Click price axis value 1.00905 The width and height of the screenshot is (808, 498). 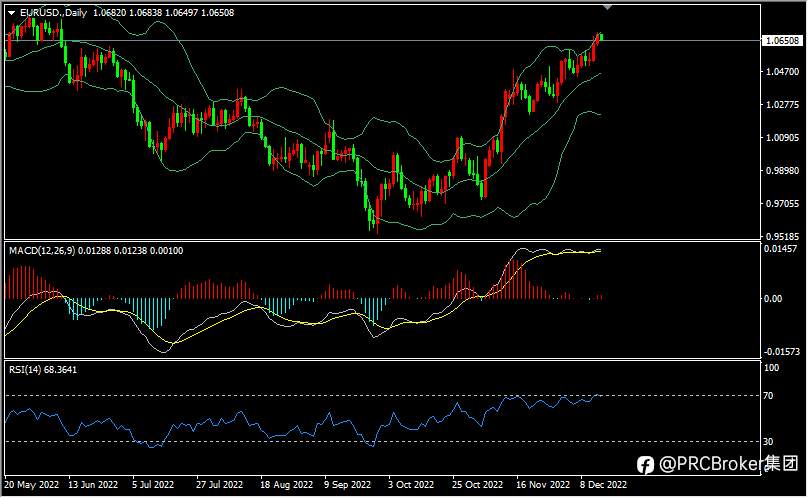(782, 138)
